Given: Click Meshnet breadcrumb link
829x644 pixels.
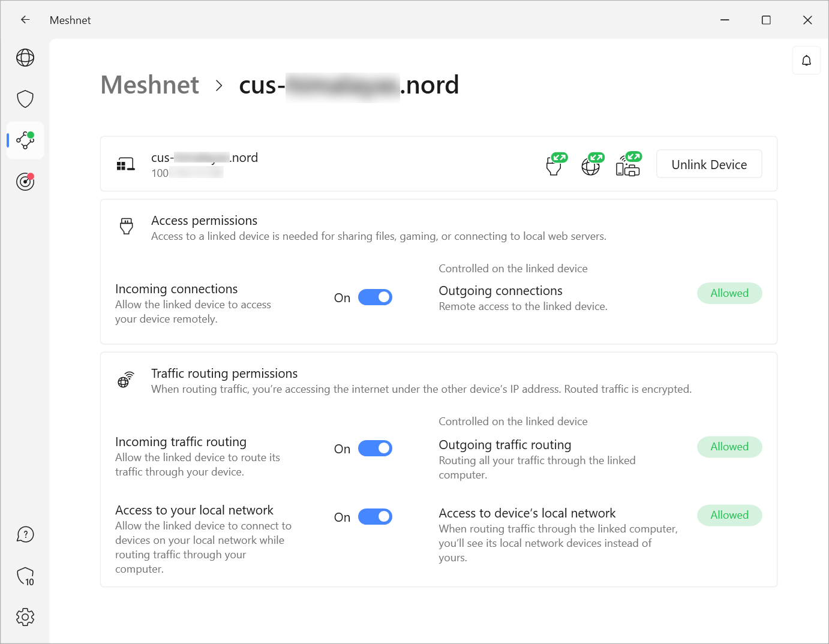Looking at the screenshot, I should pyautogui.click(x=150, y=85).
